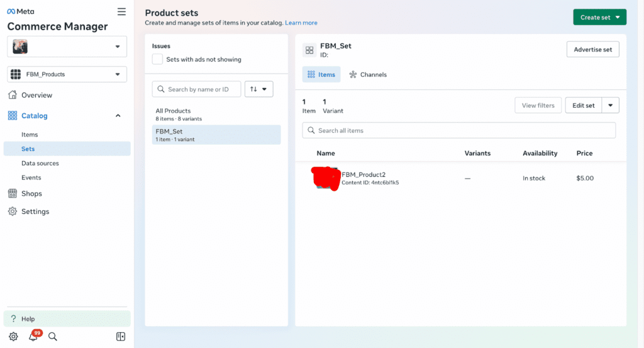The height and width of the screenshot is (348, 644).
Task: Switch to the Items tab
Action: [x=321, y=74]
